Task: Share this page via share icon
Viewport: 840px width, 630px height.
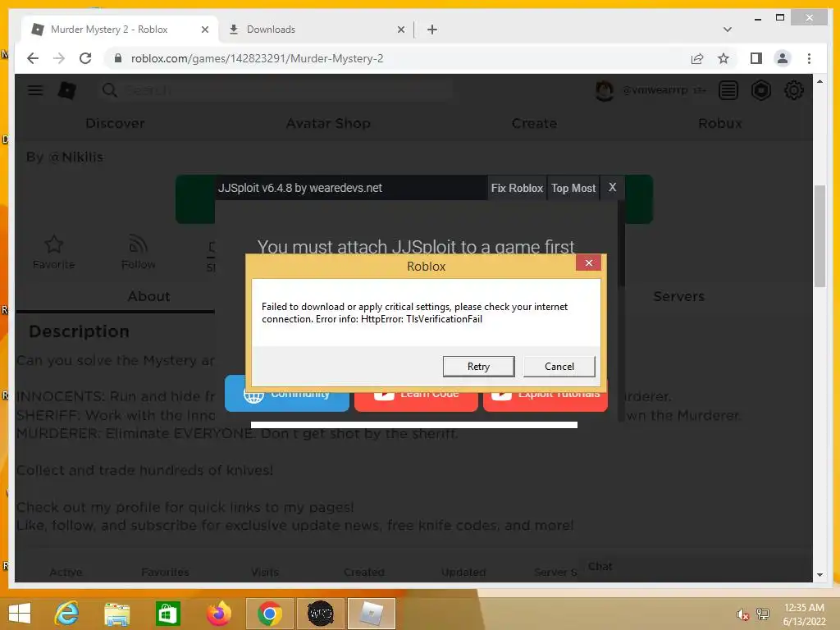Action: coord(697,58)
